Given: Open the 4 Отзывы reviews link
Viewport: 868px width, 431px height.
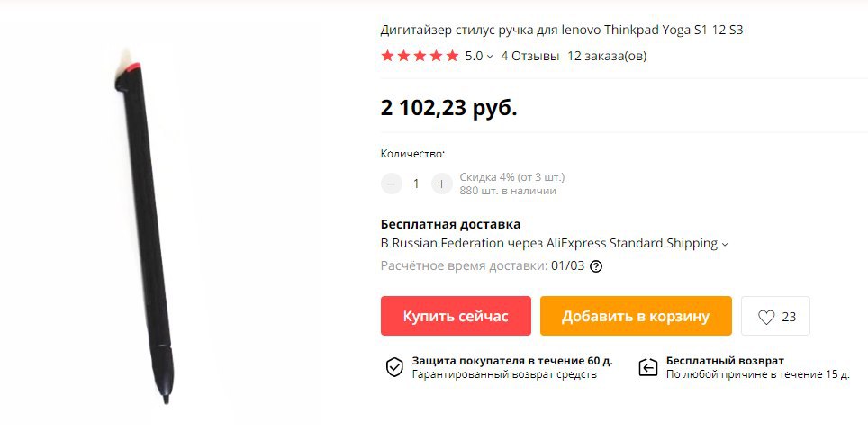Looking at the screenshot, I should click(529, 56).
